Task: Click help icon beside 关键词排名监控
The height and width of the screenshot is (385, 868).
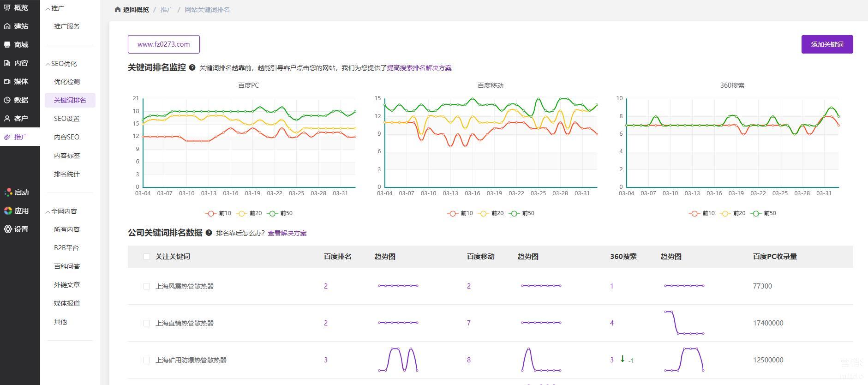Action: (192, 68)
